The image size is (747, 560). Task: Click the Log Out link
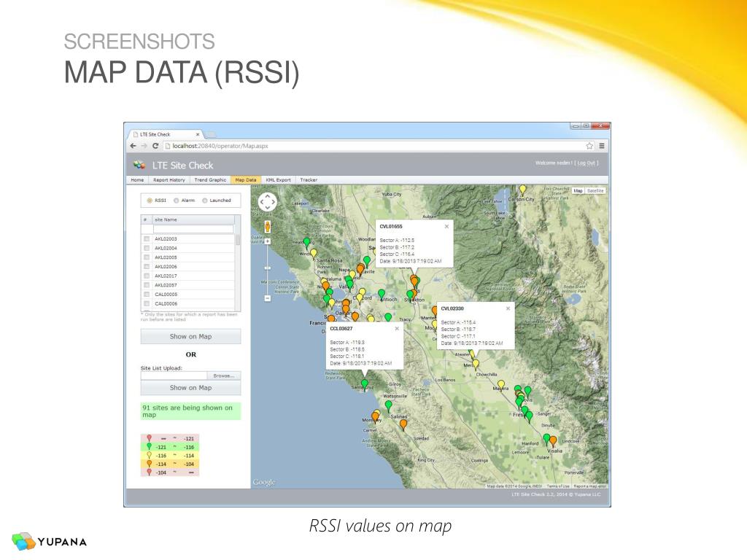[x=586, y=163]
